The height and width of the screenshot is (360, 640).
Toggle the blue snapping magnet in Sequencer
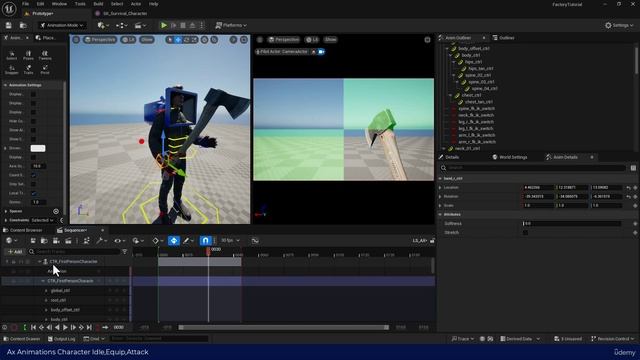point(205,241)
